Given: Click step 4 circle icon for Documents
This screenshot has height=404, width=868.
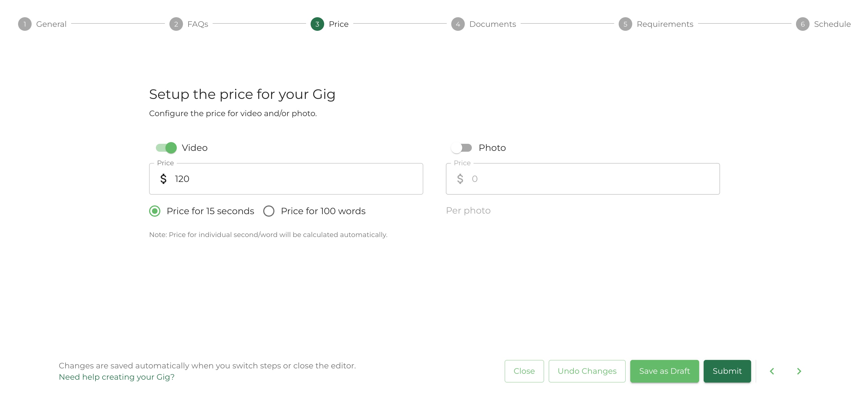Looking at the screenshot, I should point(458,24).
